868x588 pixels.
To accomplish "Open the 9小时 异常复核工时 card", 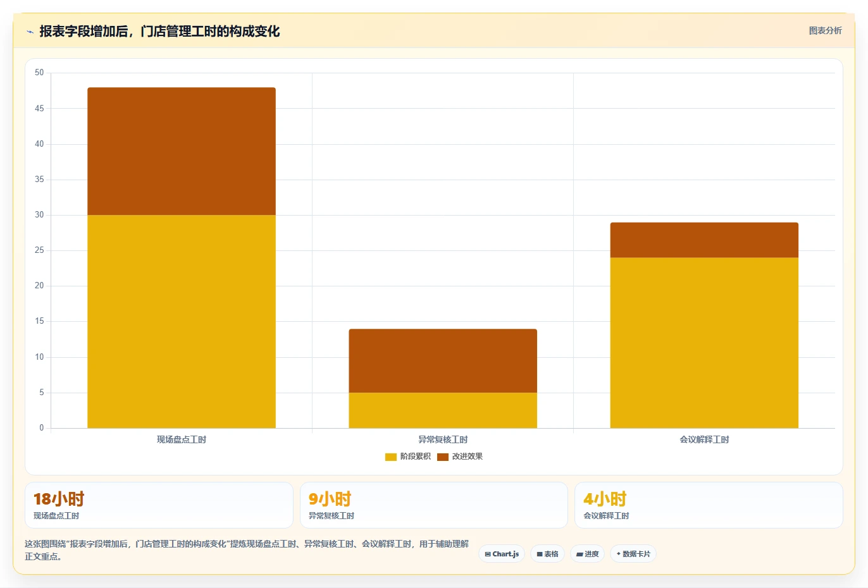I will point(434,505).
